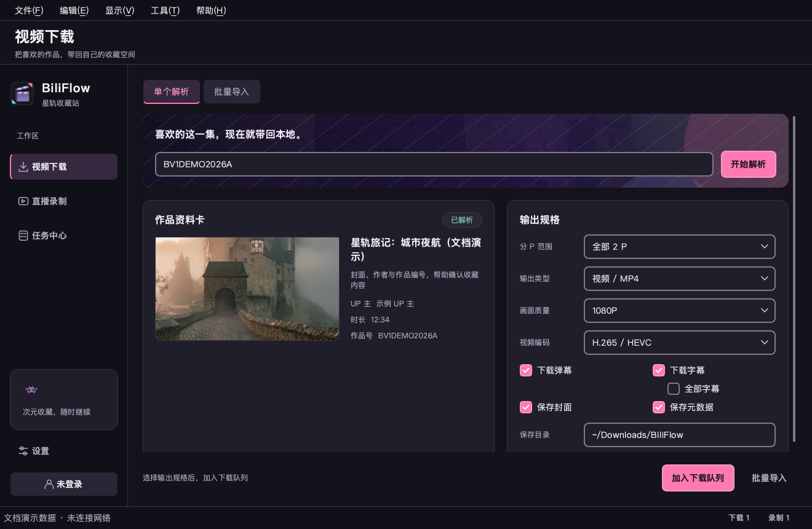Click the sliders icon beside 设置

pos(23,451)
